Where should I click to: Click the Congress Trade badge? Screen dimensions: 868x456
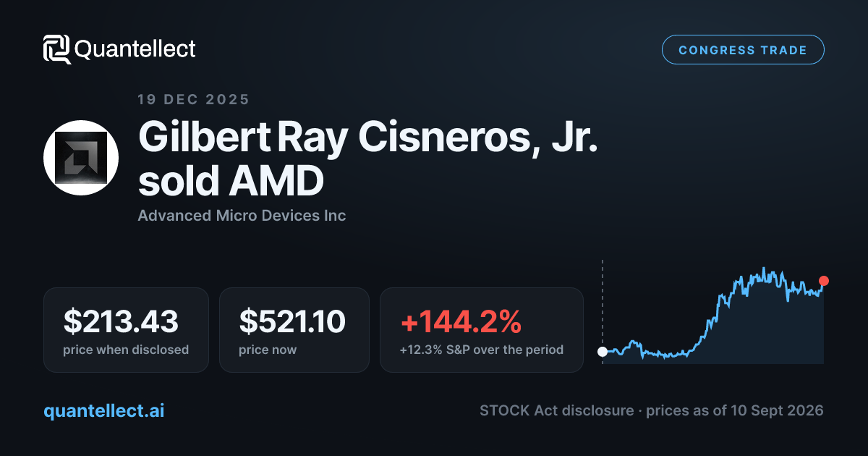click(x=743, y=50)
